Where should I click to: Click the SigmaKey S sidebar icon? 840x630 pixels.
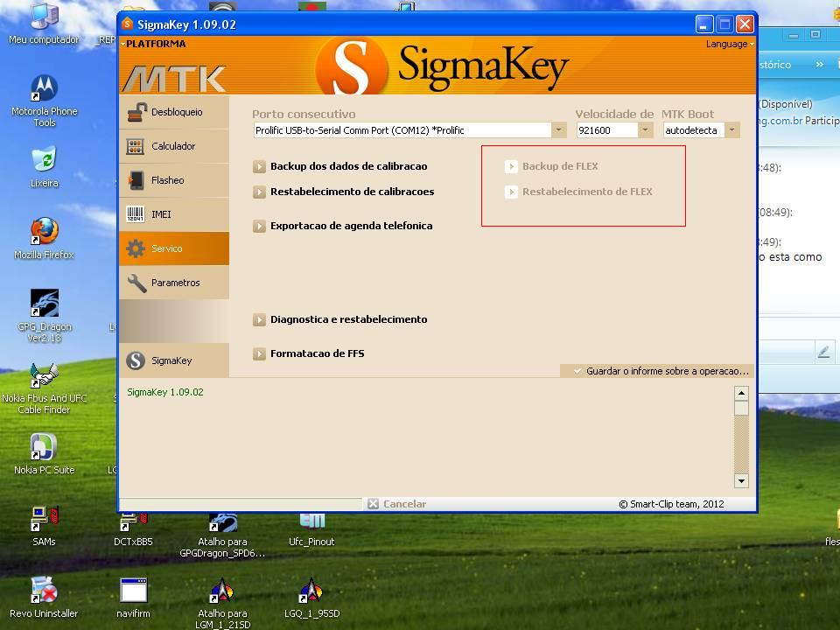(x=136, y=360)
